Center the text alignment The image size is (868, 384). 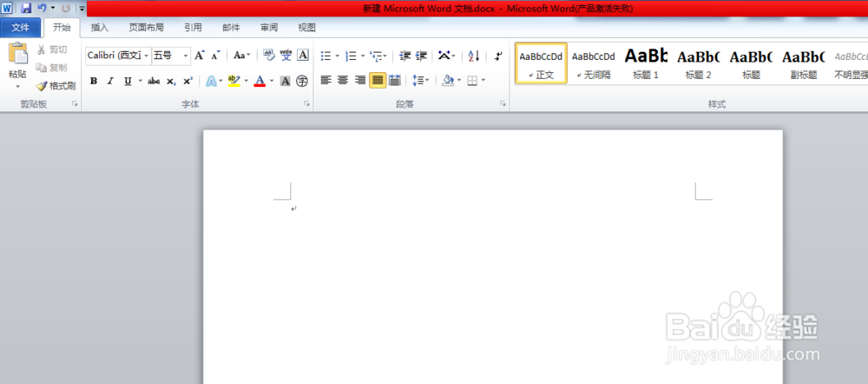click(343, 81)
